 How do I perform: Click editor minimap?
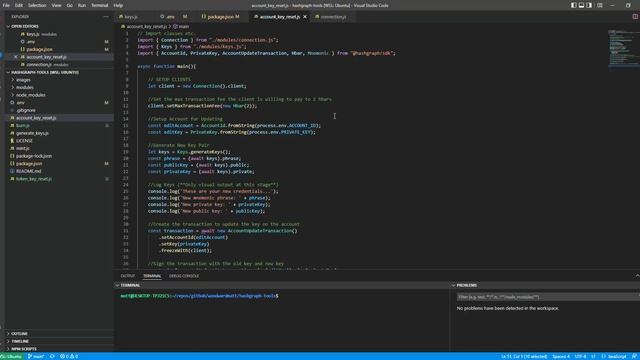pyautogui.click(x=623, y=49)
